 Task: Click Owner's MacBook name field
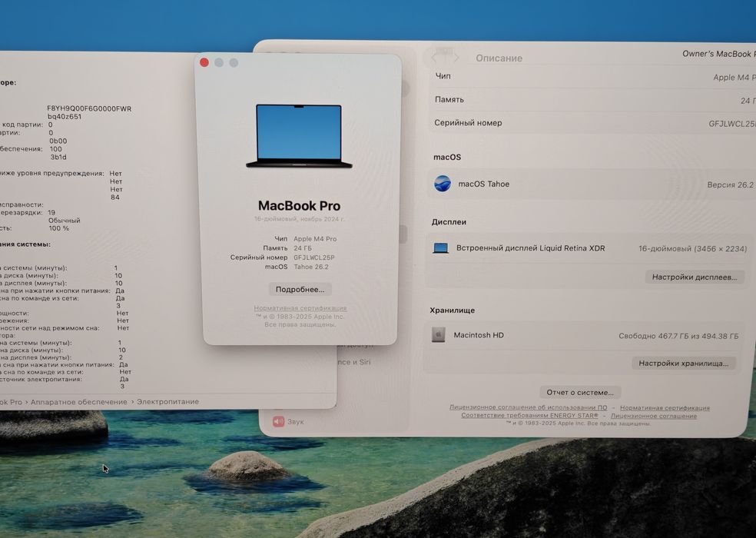(x=718, y=54)
